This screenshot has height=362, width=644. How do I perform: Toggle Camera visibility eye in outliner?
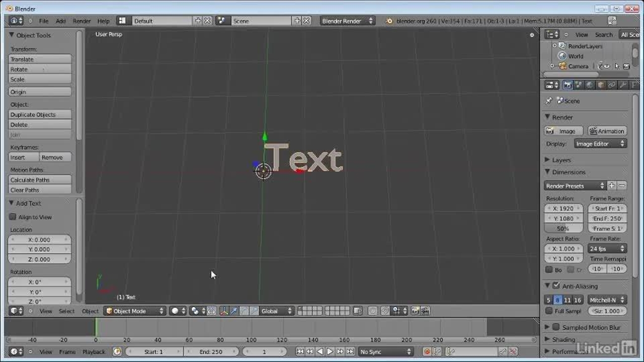pyautogui.click(x=607, y=66)
